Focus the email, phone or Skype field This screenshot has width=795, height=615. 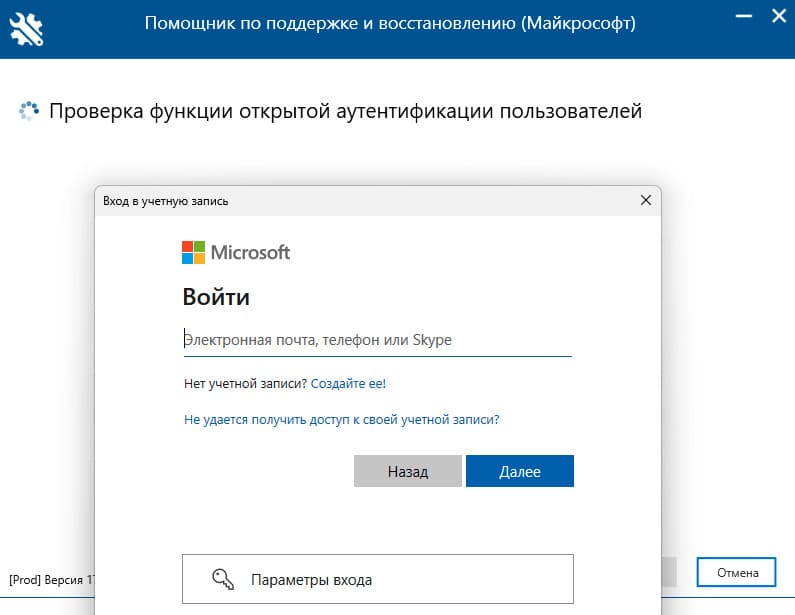tap(378, 340)
